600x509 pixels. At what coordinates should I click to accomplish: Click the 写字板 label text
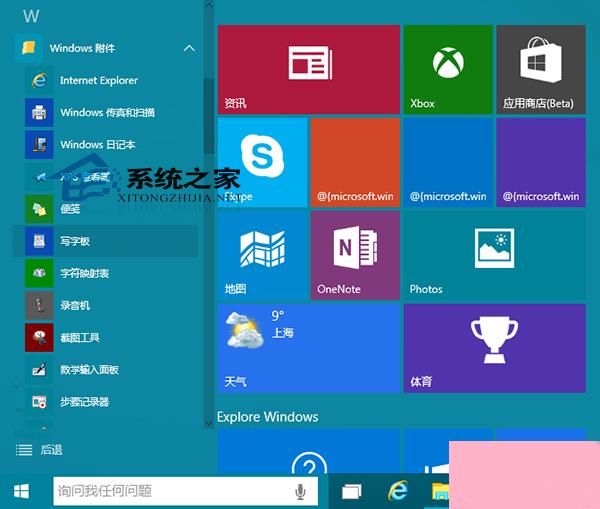click(75, 241)
